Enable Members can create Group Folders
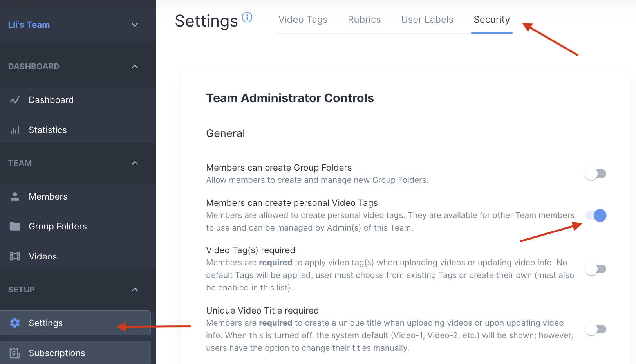The width and height of the screenshot is (636, 364). coord(595,174)
